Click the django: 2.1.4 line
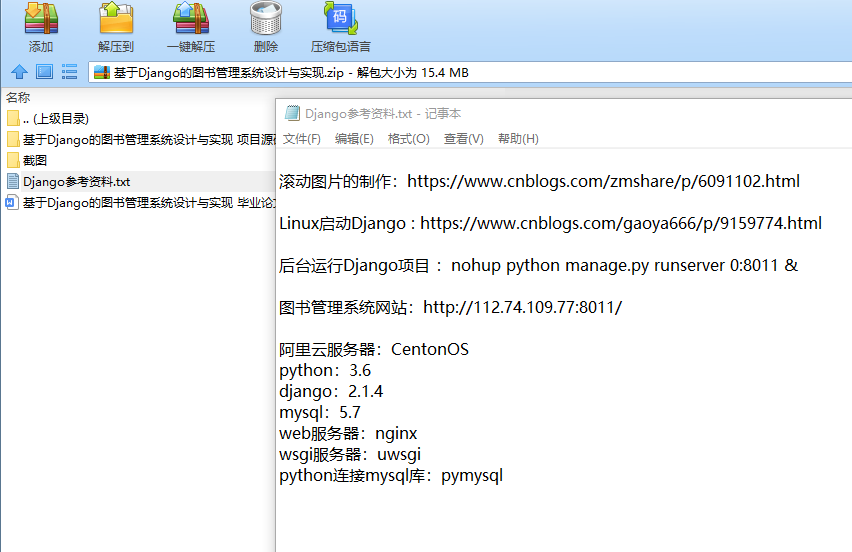The height and width of the screenshot is (552, 852). click(331, 391)
